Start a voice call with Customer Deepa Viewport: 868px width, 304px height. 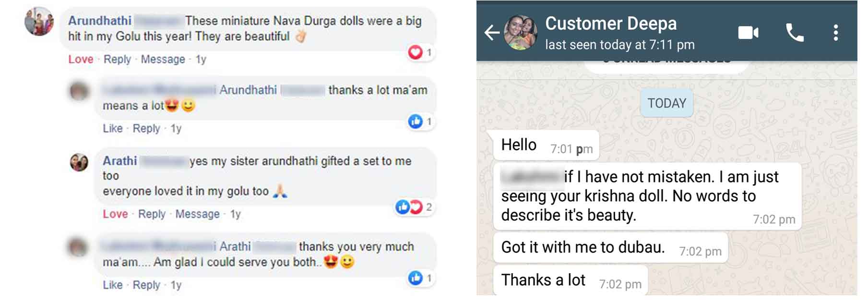pyautogui.click(x=795, y=33)
